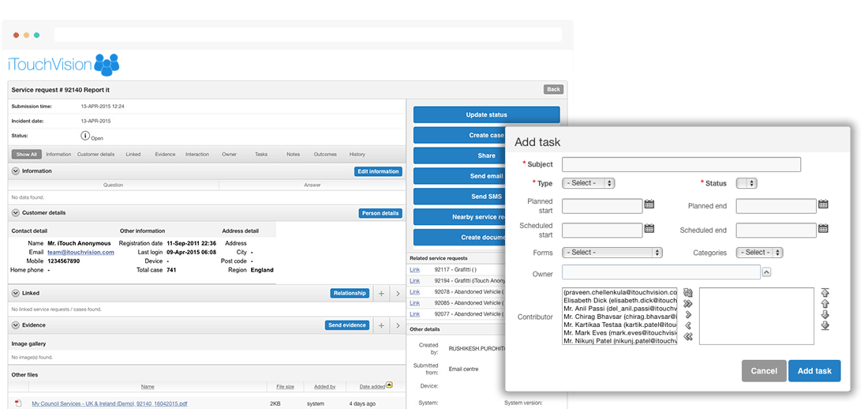Click the Add task button
868x409 pixels.
point(814,371)
